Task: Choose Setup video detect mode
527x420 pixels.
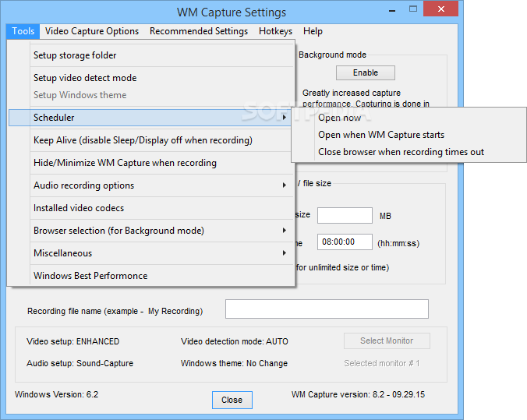Action: [x=151, y=78]
